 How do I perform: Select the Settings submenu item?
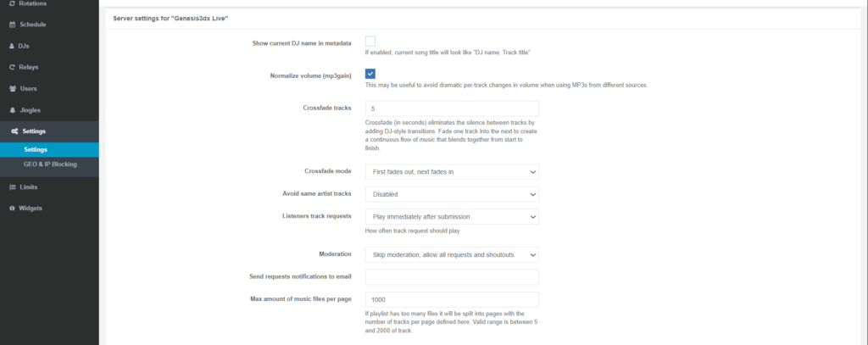point(36,150)
